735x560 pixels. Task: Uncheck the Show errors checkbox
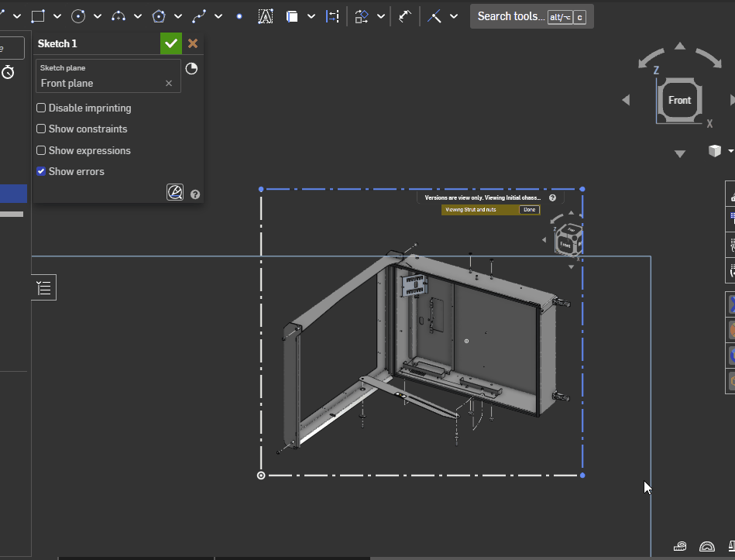tap(42, 172)
